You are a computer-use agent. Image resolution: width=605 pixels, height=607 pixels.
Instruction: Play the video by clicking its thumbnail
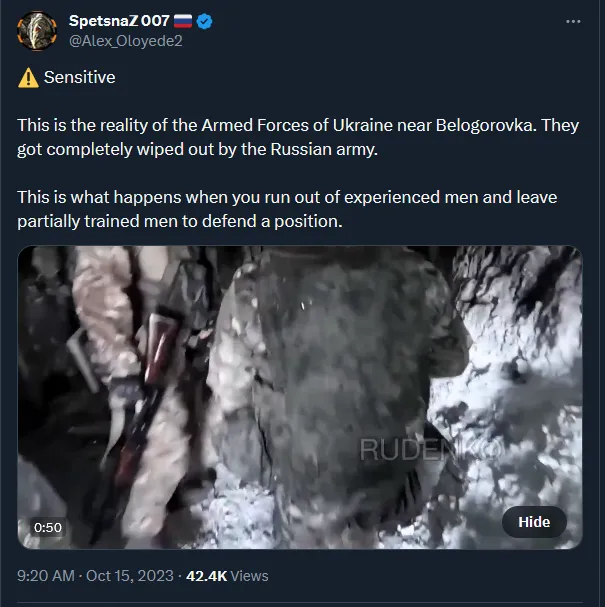[x=300, y=397]
